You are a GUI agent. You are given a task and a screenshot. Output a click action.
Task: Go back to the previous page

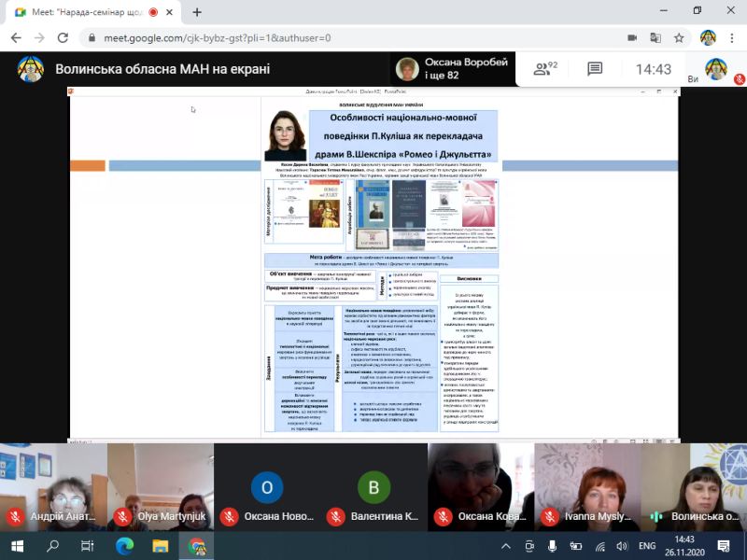(x=15, y=38)
